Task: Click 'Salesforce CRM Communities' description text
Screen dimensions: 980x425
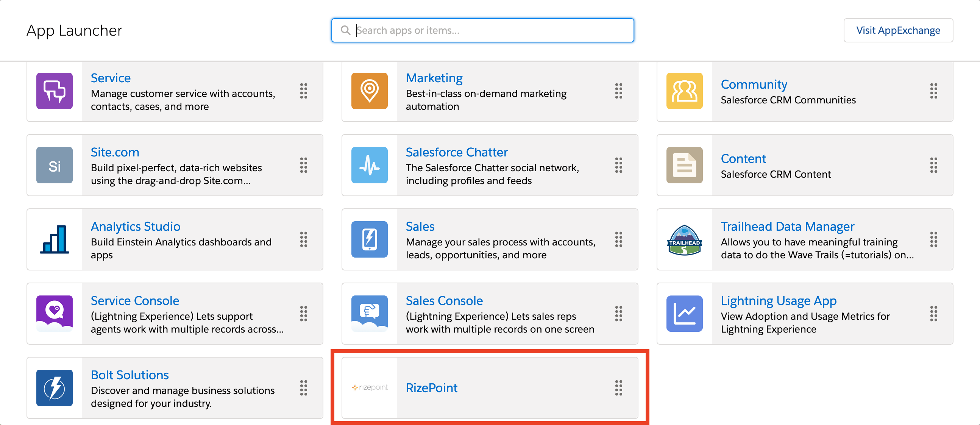Action: 788,100
